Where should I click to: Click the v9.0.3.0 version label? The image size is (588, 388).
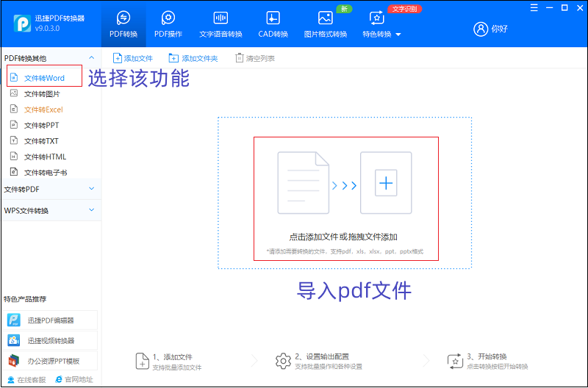(47, 29)
